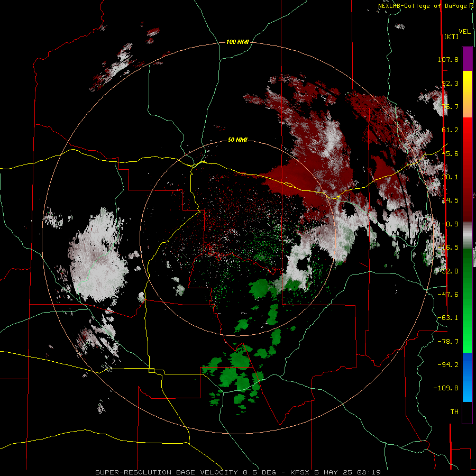This screenshot has width=476, height=476.
Task: Click the small square marker on the yellow highway
Action: 151,370
